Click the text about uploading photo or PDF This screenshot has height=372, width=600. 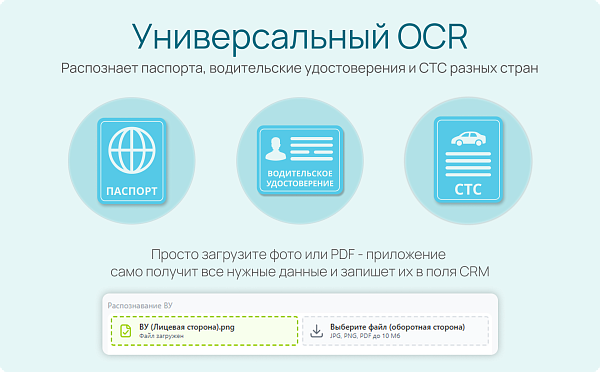pyautogui.click(x=300, y=263)
